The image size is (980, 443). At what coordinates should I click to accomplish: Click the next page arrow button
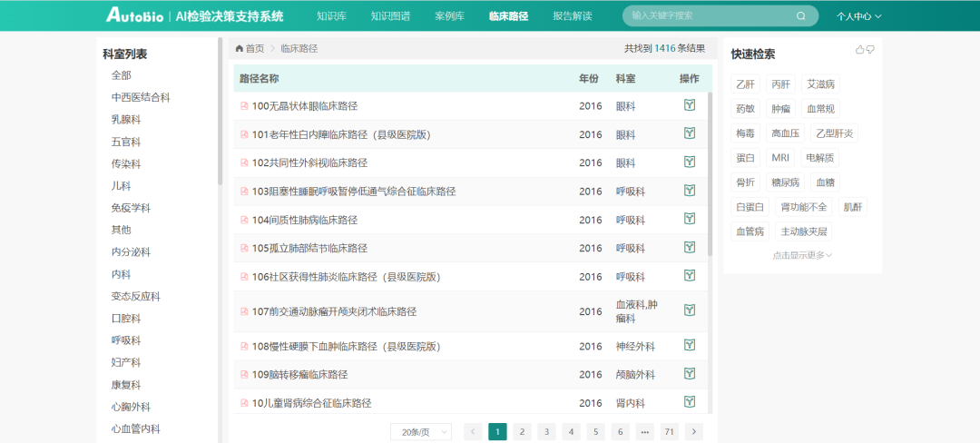[694, 432]
